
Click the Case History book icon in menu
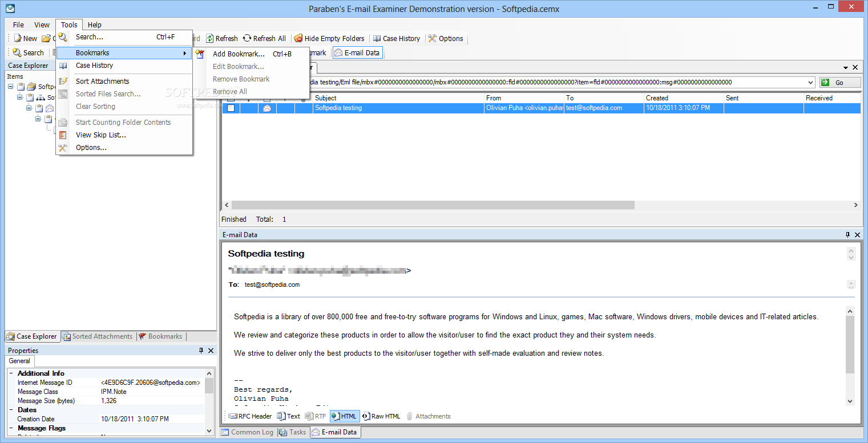point(63,66)
